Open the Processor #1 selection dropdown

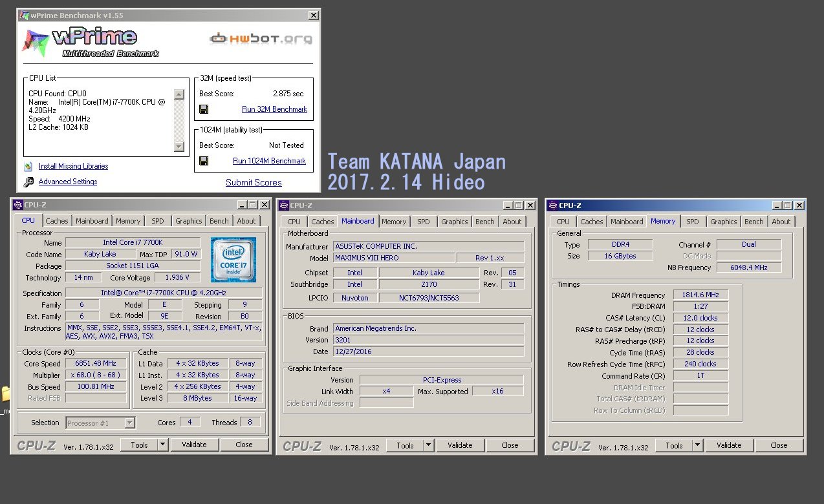pos(130,423)
